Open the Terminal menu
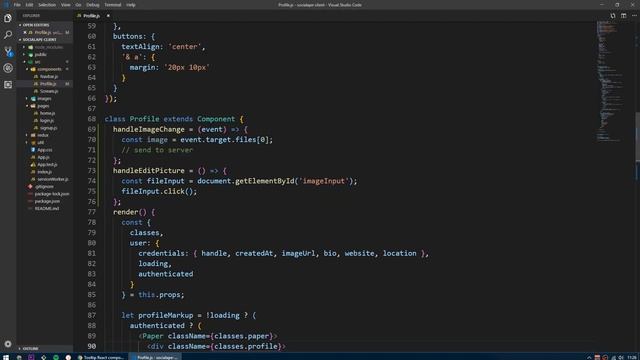The width and height of the screenshot is (640, 360). point(113,5)
